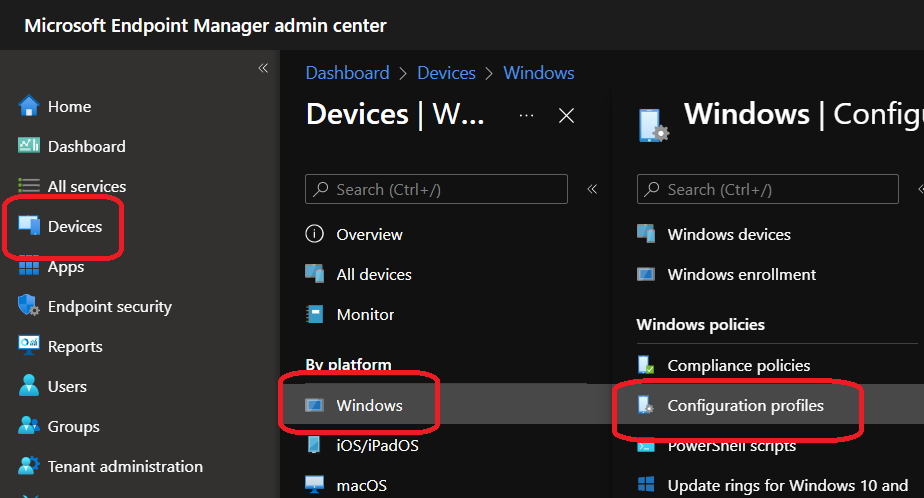
Task: Select Windows under By platform
Action: 369,405
